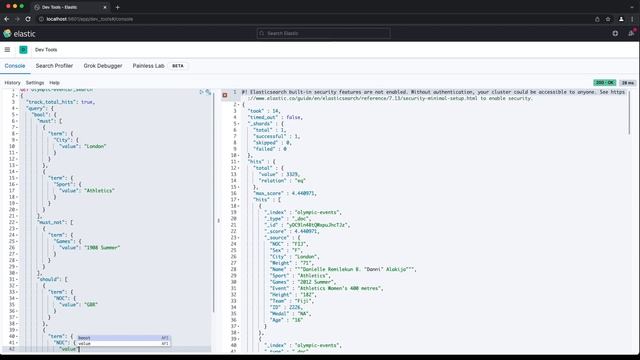The image size is (640, 360).
Task: Click the "olympic-events" _index value on response line 19
Action: click(x=318, y=212)
